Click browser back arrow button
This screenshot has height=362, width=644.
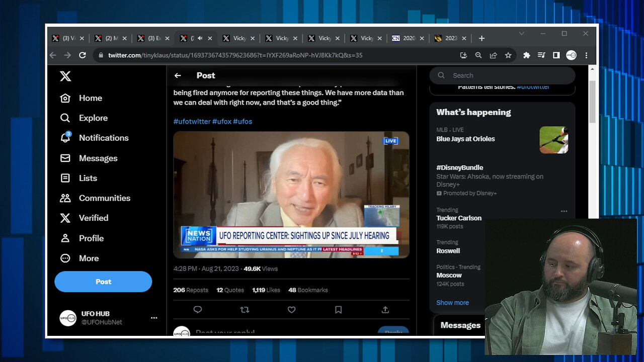pyautogui.click(x=53, y=55)
